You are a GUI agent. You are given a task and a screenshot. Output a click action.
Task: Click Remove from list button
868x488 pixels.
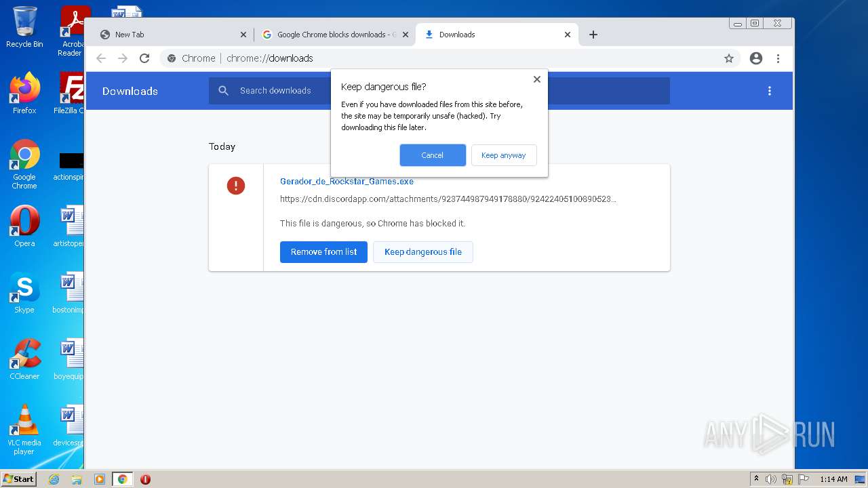click(x=323, y=252)
